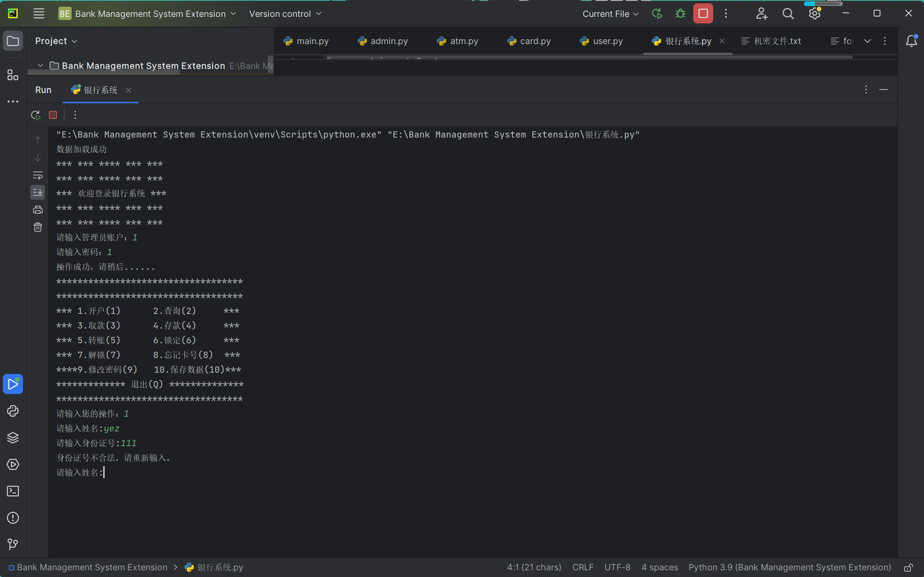Collapse the Bank Management System Extension tree node

(x=41, y=66)
